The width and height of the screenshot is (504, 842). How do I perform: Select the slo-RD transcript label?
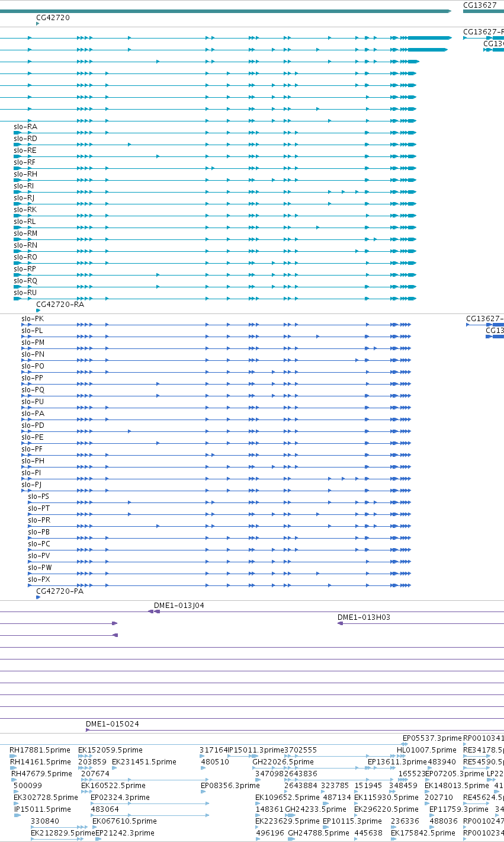(x=25, y=139)
